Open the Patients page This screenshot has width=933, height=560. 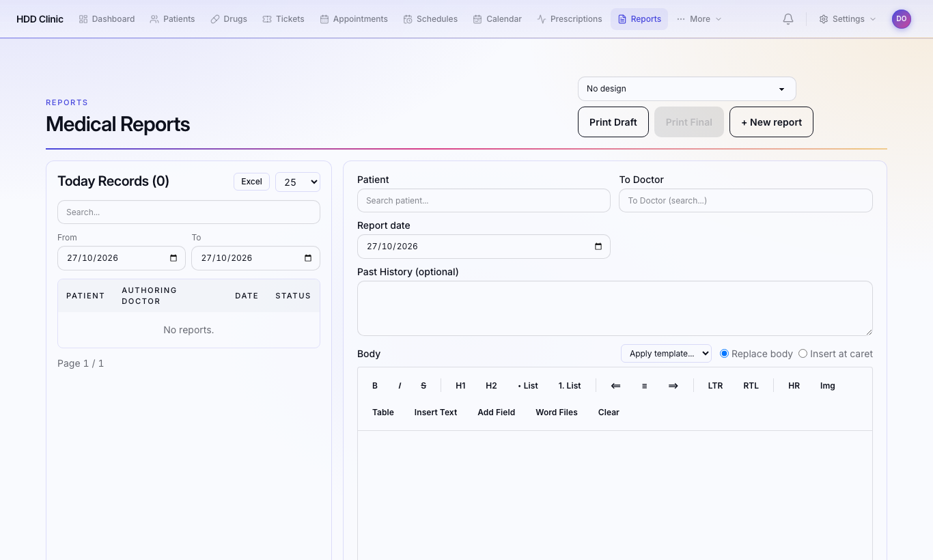click(x=172, y=19)
